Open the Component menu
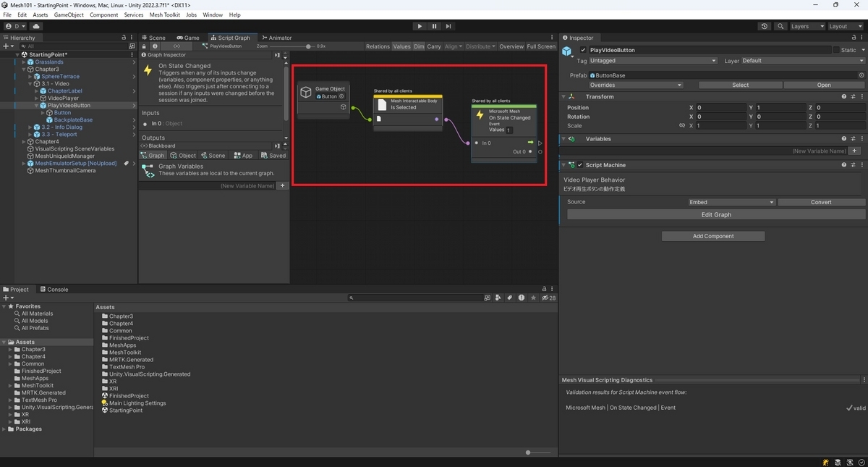This screenshot has height=467, width=868. (104, 14)
